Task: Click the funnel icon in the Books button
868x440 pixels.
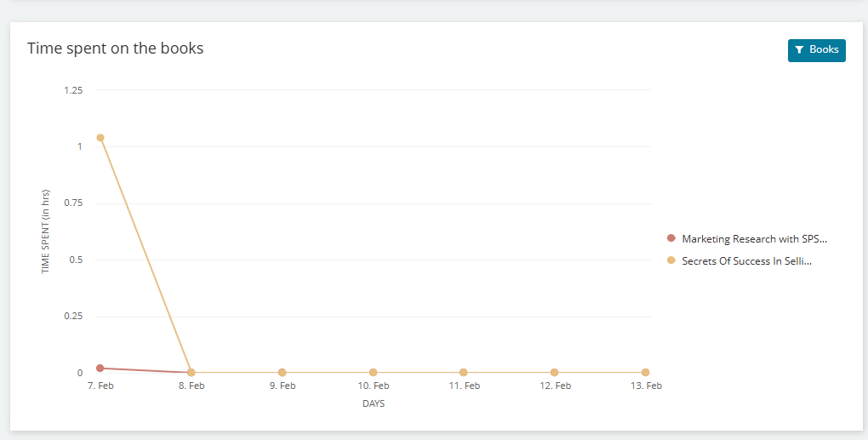Action: click(799, 50)
